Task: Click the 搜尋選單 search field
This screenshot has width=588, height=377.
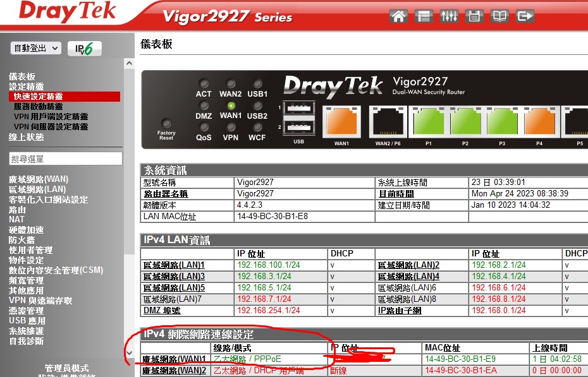Action: (66, 159)
